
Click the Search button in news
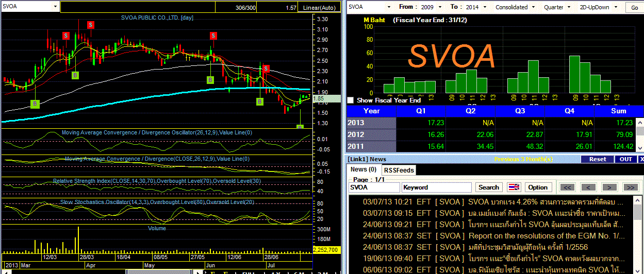click(x=489, y=187)
